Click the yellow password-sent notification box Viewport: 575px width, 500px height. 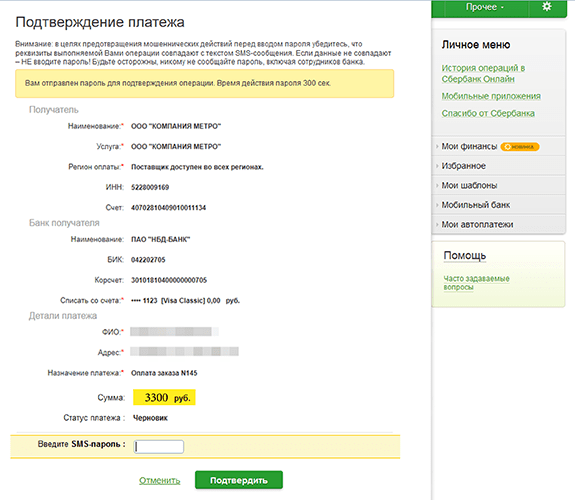tap(205, 84)
